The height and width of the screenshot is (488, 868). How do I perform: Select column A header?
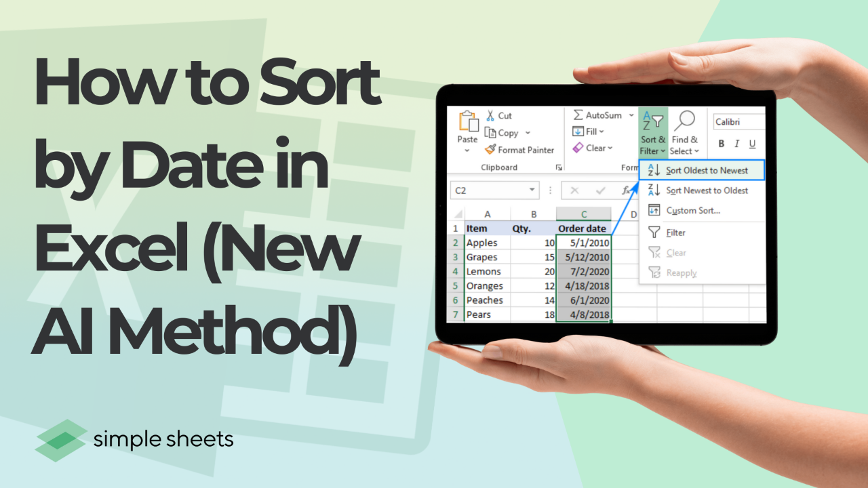488,214
